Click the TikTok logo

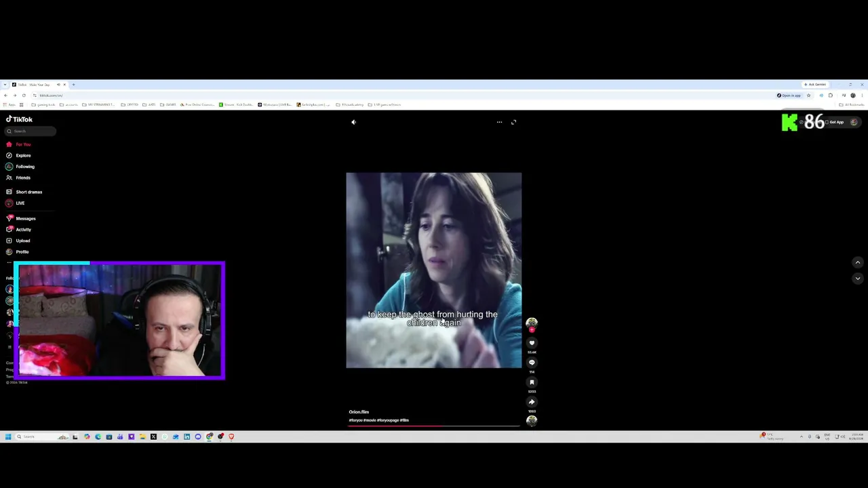pyautogui.click(x=19, y=119)
